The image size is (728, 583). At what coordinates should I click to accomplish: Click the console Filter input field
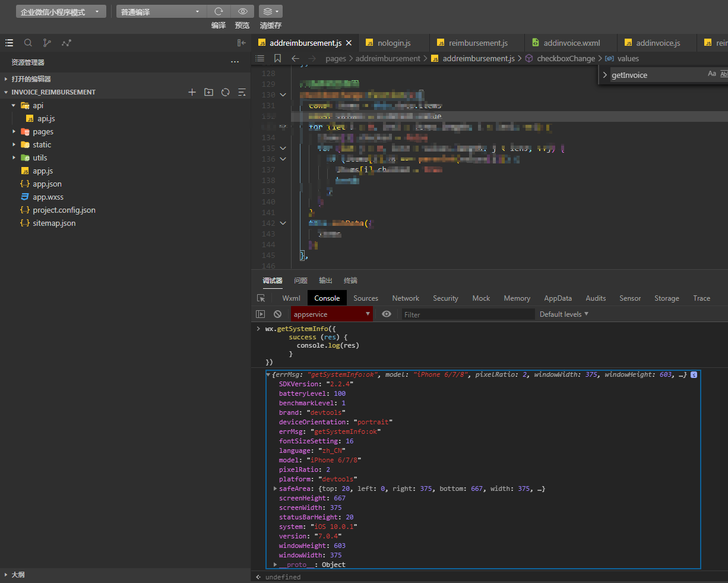[x=468, y=314]
